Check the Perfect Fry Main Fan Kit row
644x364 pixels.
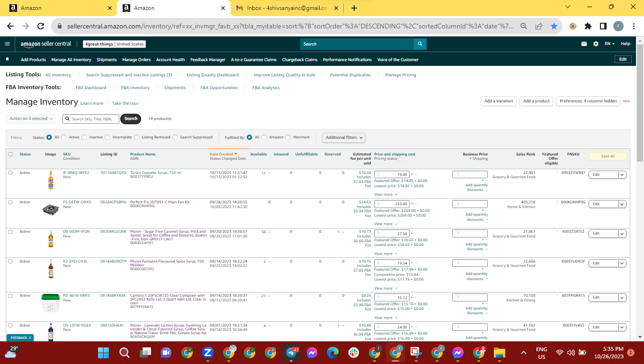coord(10,202)
